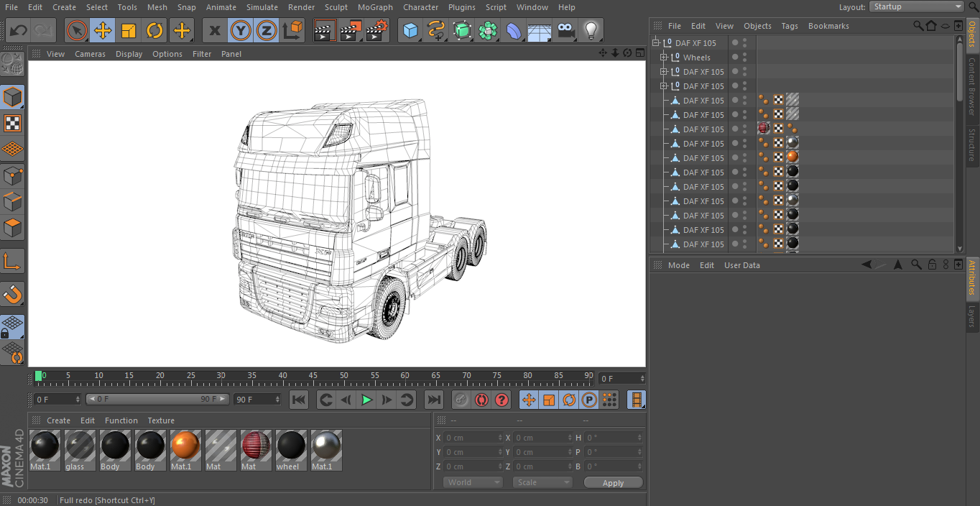This screenshot has height=506, width=980.
Task: Click the Undo arrow icon
Action: coord(19,31)
